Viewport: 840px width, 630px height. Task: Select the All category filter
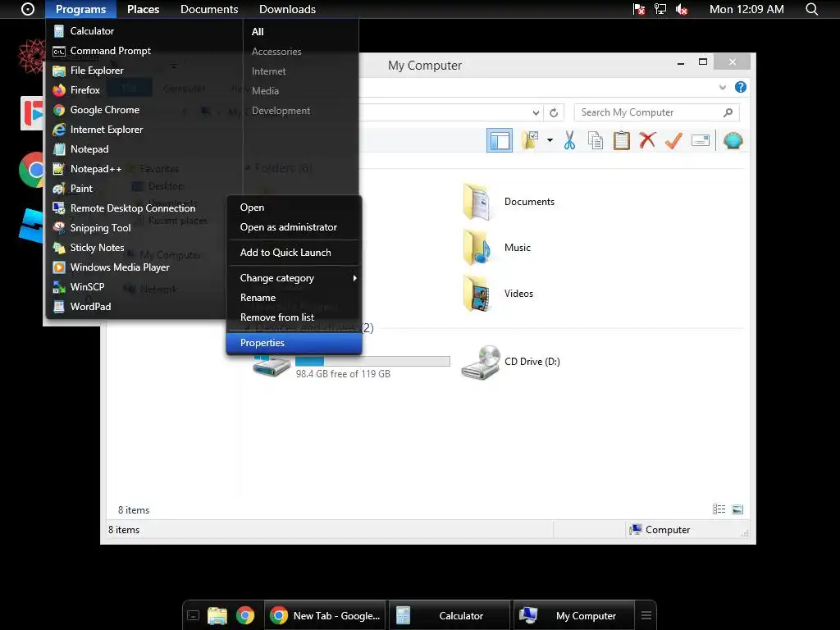coord(258,32)
